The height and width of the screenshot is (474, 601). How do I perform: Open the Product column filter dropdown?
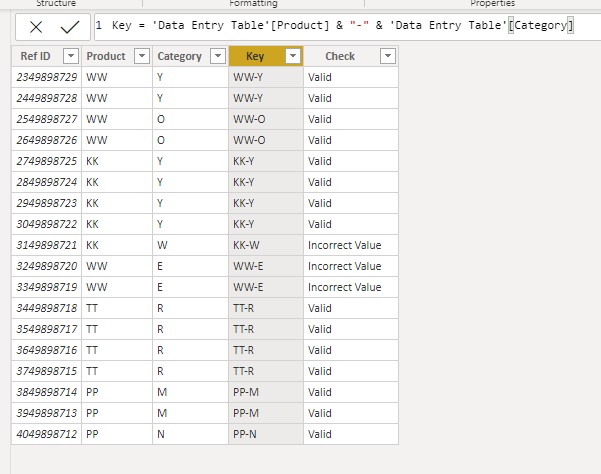click(142, 56)
